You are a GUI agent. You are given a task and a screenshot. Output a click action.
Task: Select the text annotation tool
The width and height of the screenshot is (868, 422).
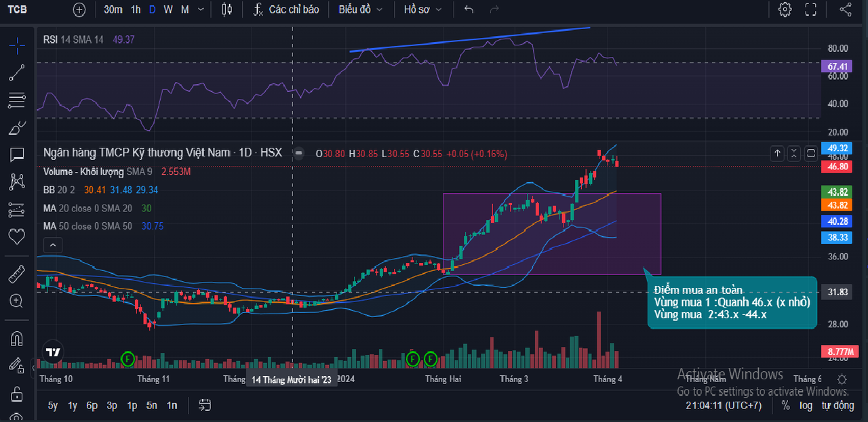coord(17,155)
